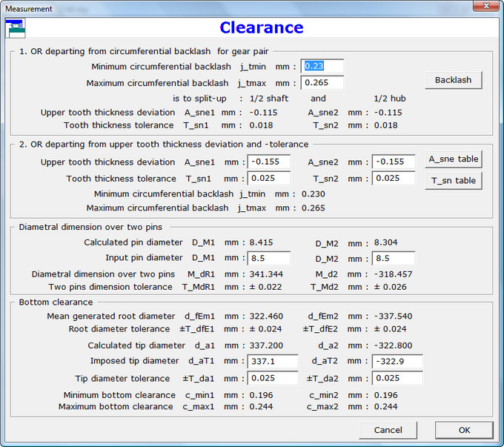Click the d_aT2 imposed tip diameter field
Viewport: 504px width, 447px height.
click(397, 362)
